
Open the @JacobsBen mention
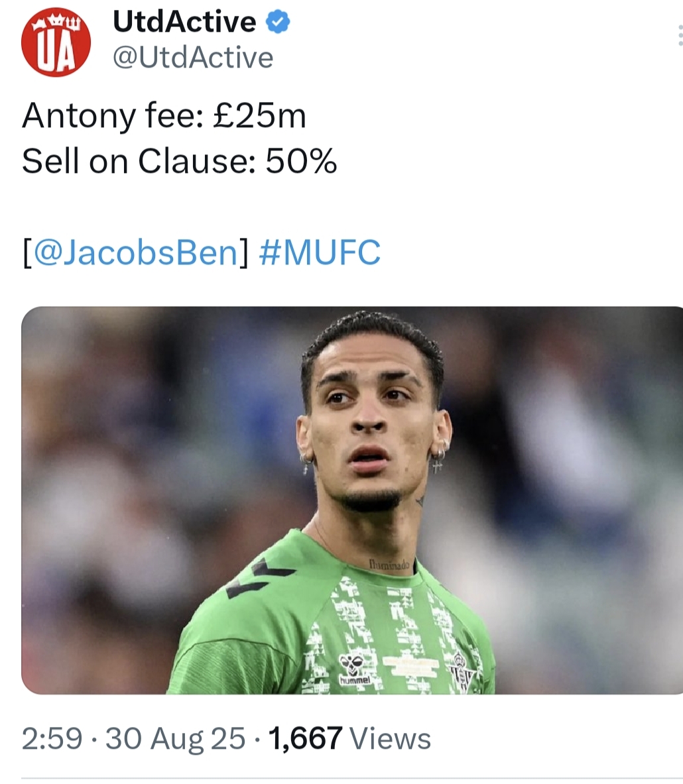tap(135, 252)
